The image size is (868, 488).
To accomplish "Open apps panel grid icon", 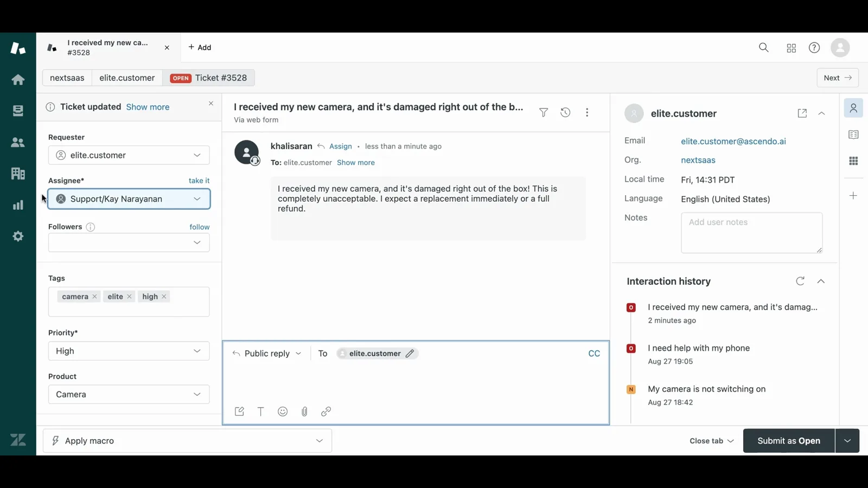I will pyautogui.click(x=853, y=161).
